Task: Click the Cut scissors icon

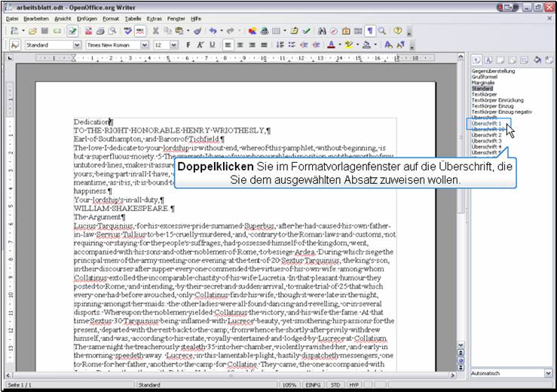Action: click(156, 31)
